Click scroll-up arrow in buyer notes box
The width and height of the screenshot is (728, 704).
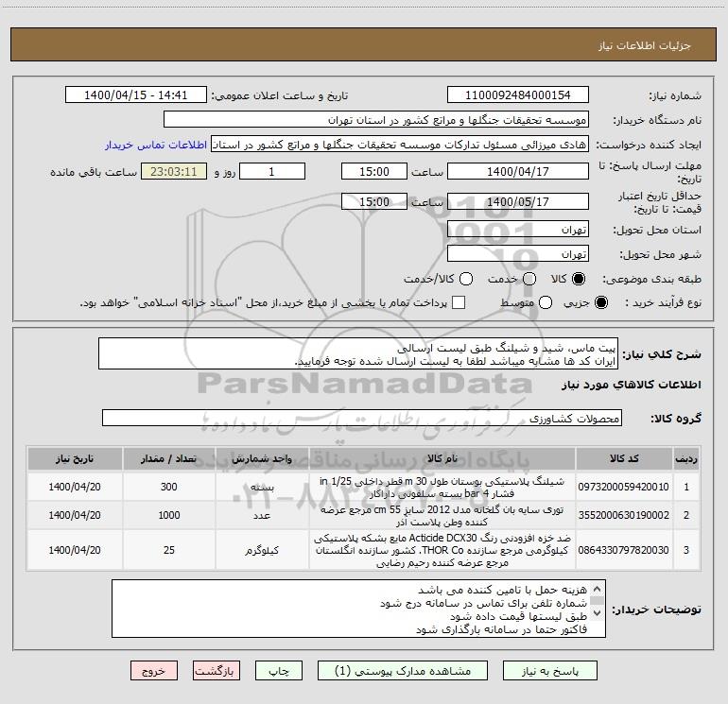[x=598, y=589]
